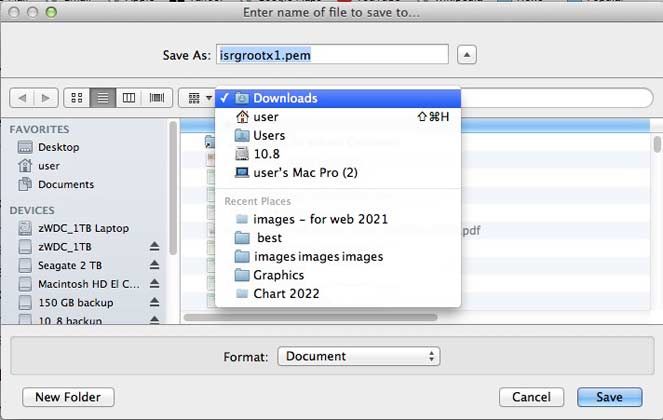
Task: Eject the 150 GB backup volume
Action: click(x=154, y=303)
